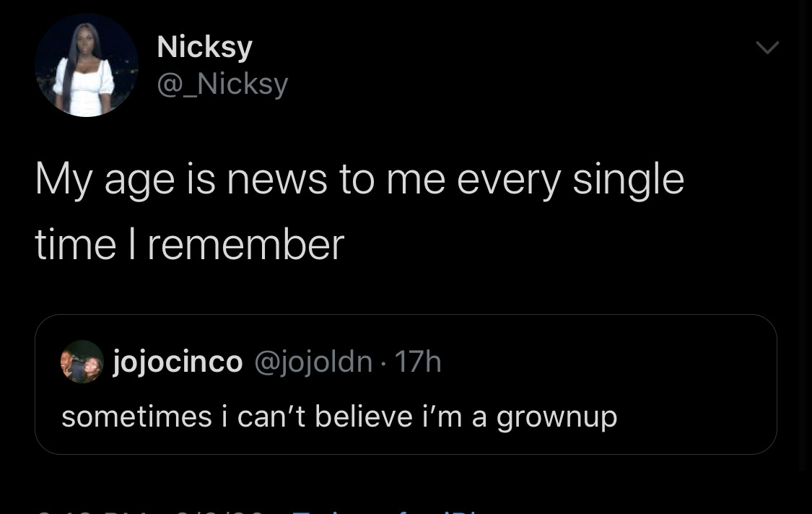Screen dimensions: 812x514
Task: Select the jojocinco display name
Action: pyautogui.click(x=178, y=362)
